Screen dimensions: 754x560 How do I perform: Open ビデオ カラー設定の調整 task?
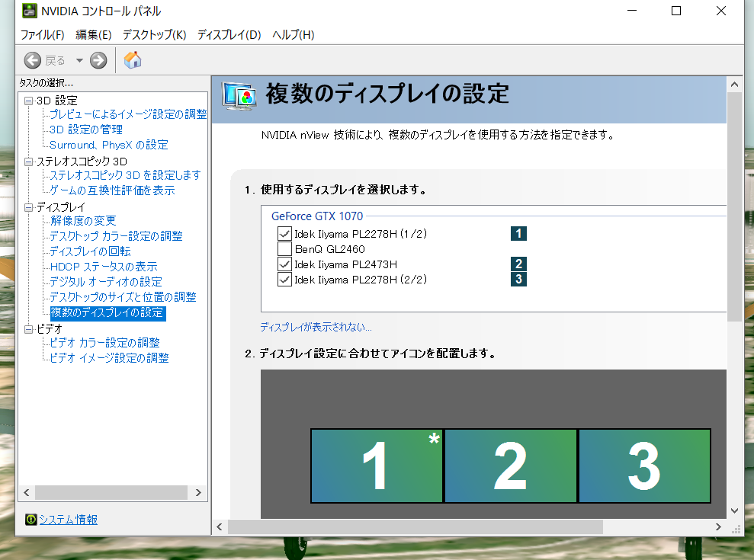click(x=105, y=343)
